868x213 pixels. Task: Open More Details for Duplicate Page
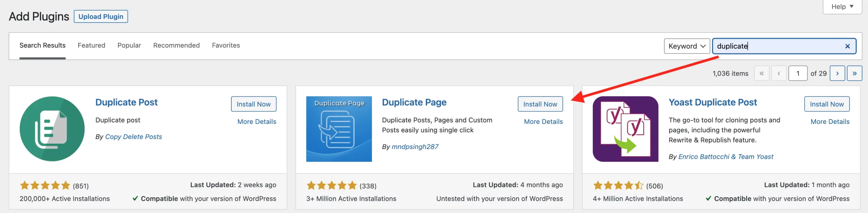point(543,122)
